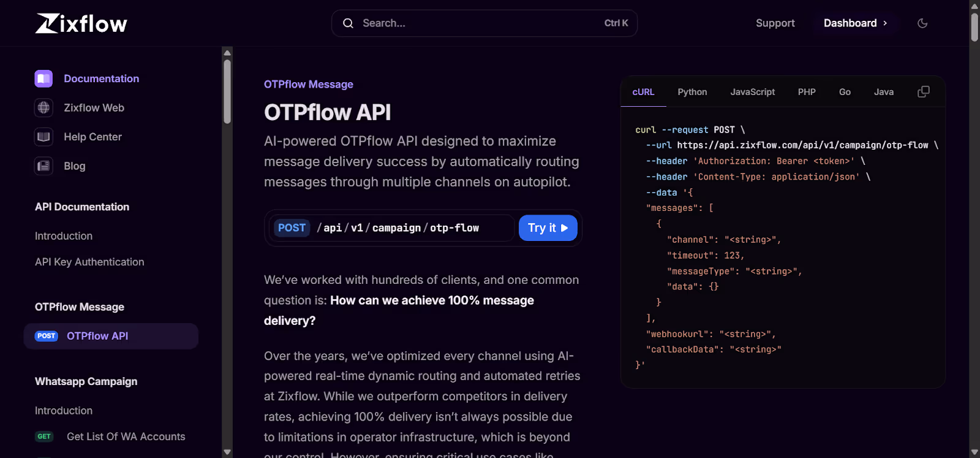Click the Whatsapp Campaign section heading
Image resolution: width=980 pixels, height=458 pixels.
pyautogui.click(x=86, y=381)
